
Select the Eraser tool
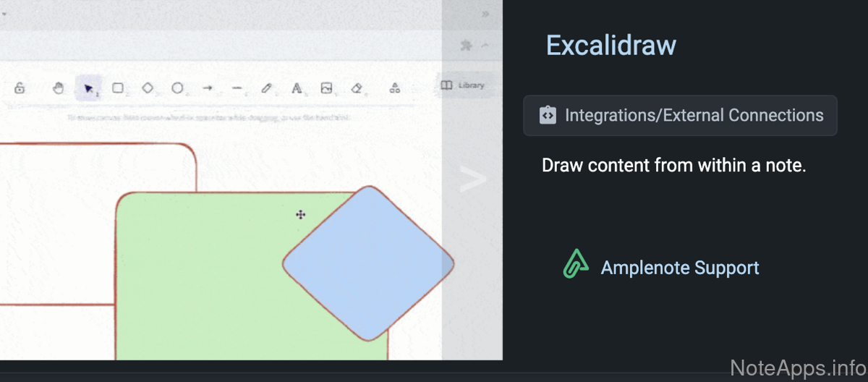[x=356, y=88]
